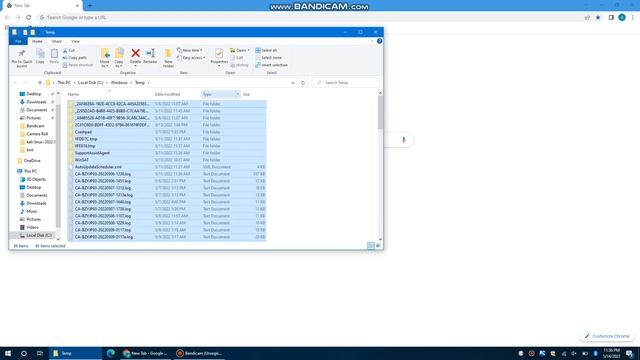Open 3D Objects in the navigation pane
640x360 pixels.
tap(36, 180)
